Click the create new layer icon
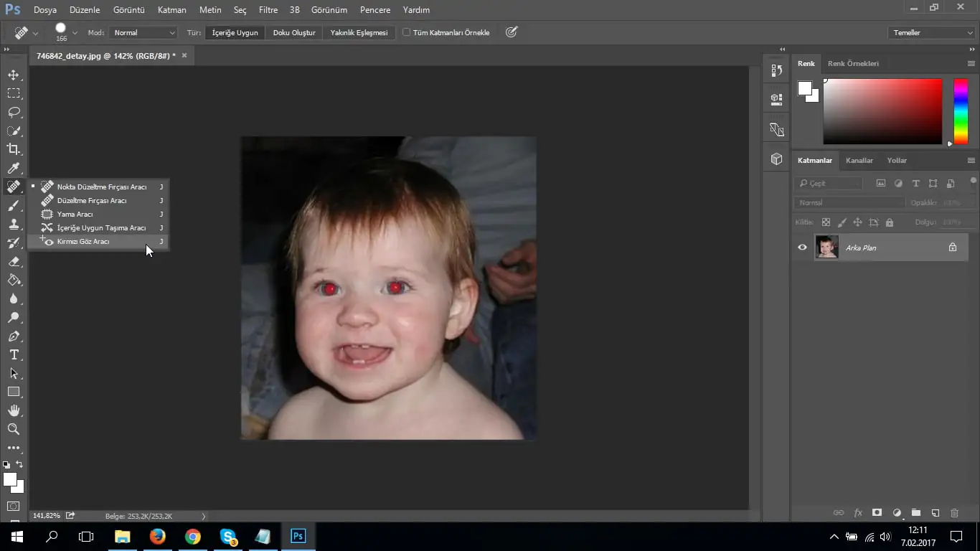The image size is (980, 551). [935, 513]
